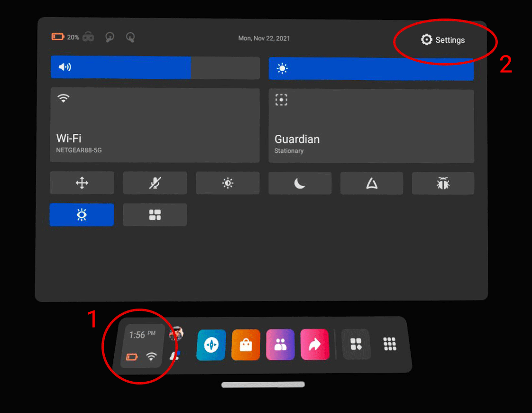The height and width of the screenshot is (413, 532).
Task: Click the profile avatar in dock
Action: point(176,334)
